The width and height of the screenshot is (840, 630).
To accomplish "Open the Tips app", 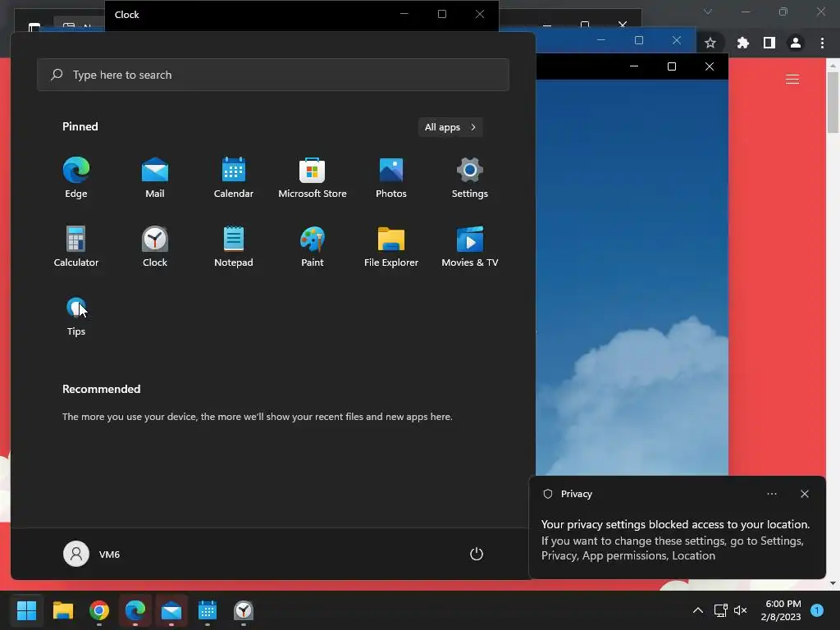I will [x=76, y=316].
